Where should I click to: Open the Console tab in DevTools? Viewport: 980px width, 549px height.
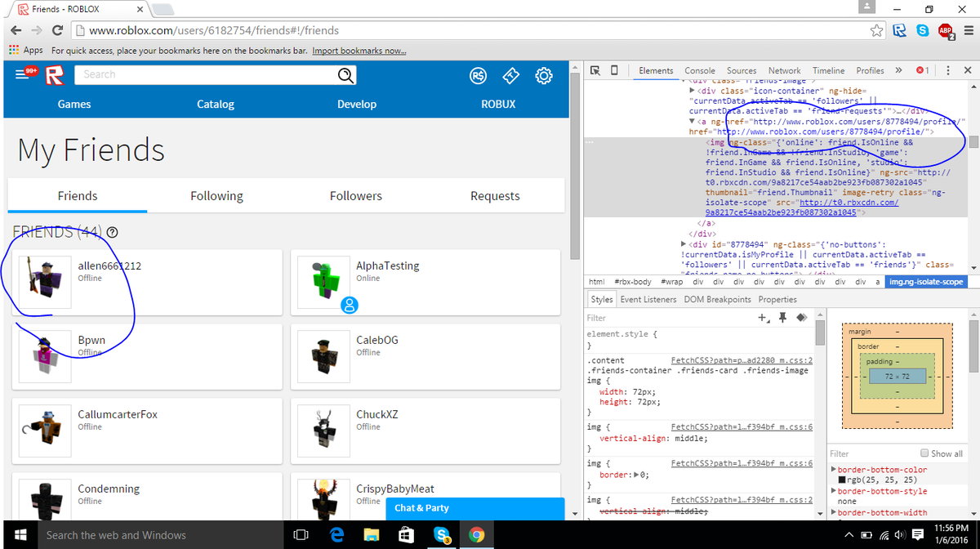pos(700,70)
